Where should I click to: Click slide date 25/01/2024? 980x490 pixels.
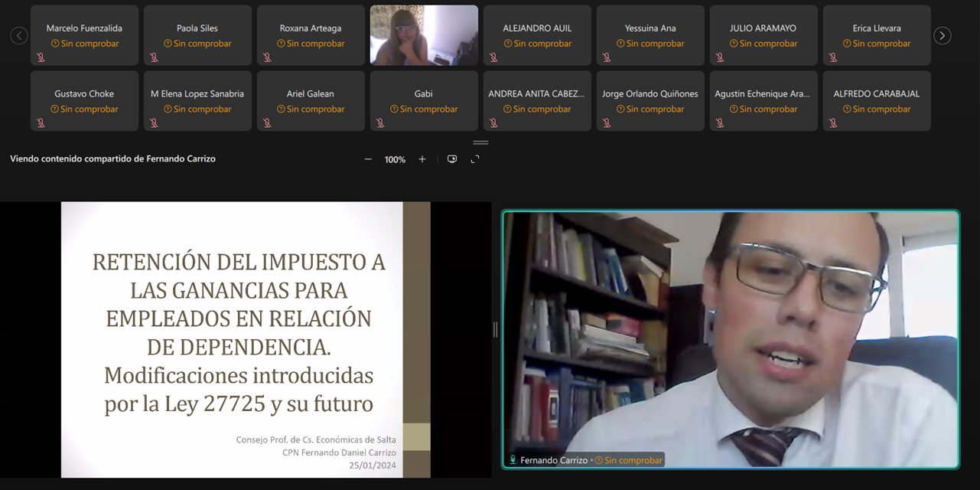coord(373,465)
